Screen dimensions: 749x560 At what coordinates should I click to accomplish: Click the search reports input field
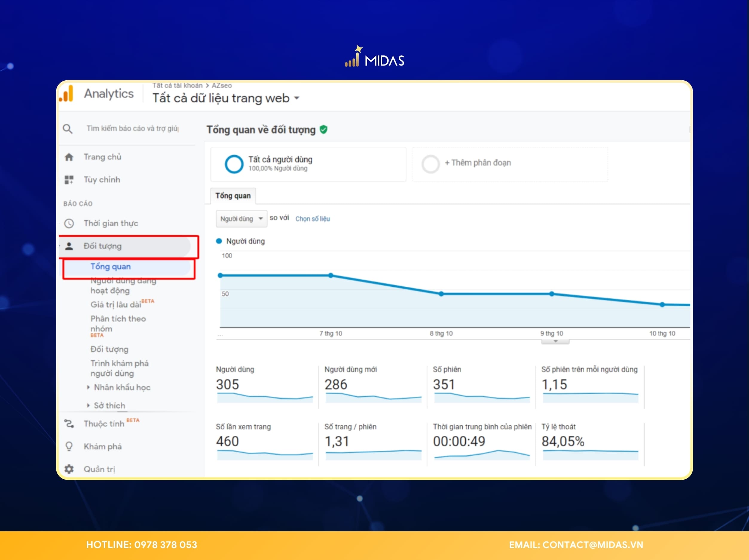tap(133, 129)
